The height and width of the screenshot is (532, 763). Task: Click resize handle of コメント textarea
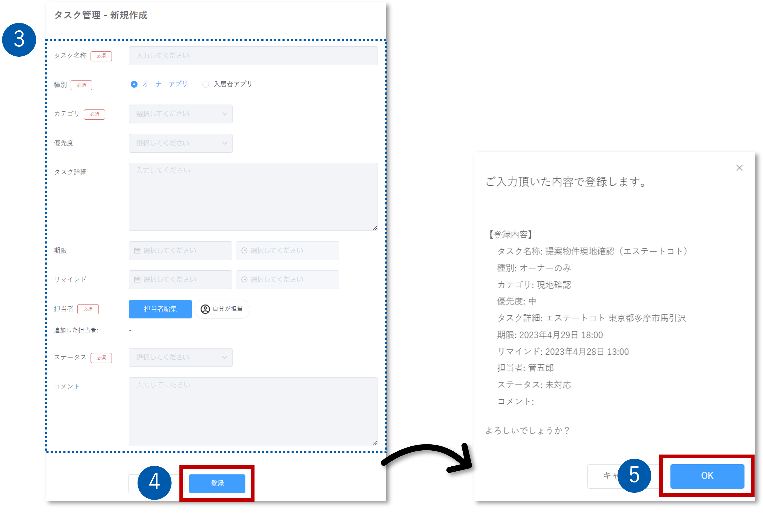point(375,442)
